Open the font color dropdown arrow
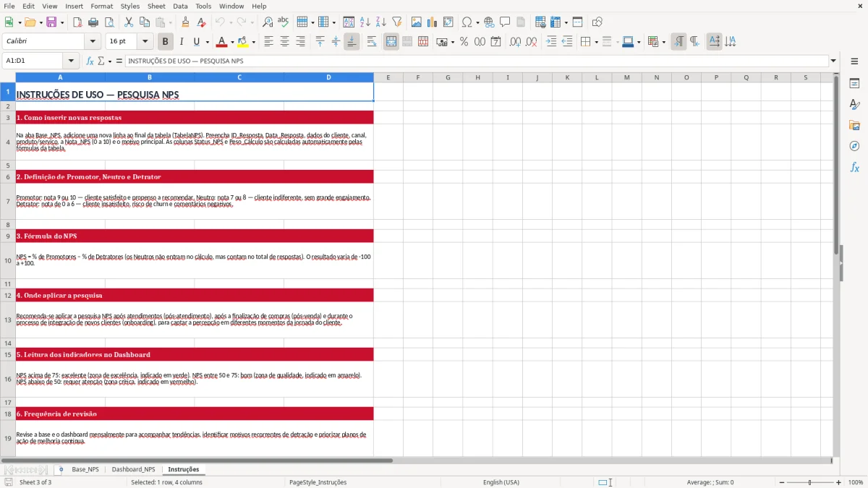The height and width of the screenshot is (488, 868). (232, 42)
